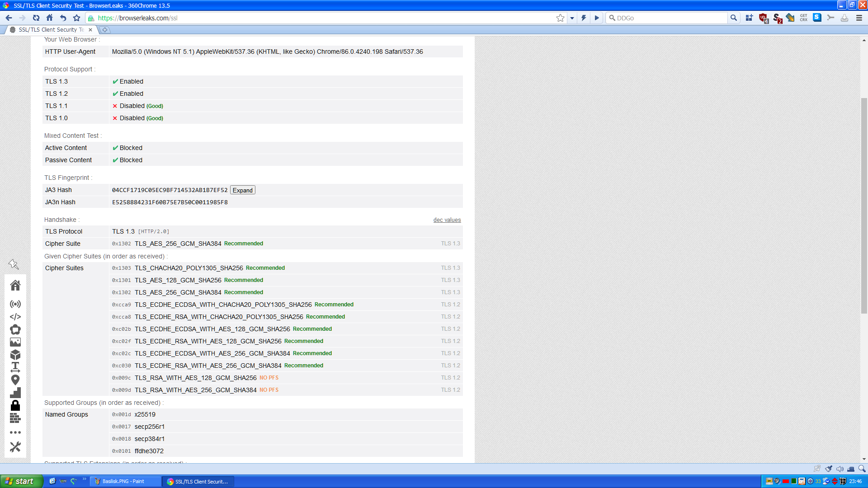Select the IP address leak test icon
868x488 pixels.
(15, 304)
